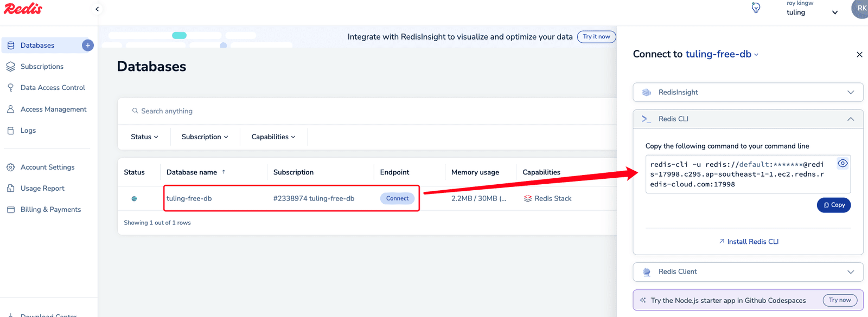Expand the RedisInsight section

(748, 93)
